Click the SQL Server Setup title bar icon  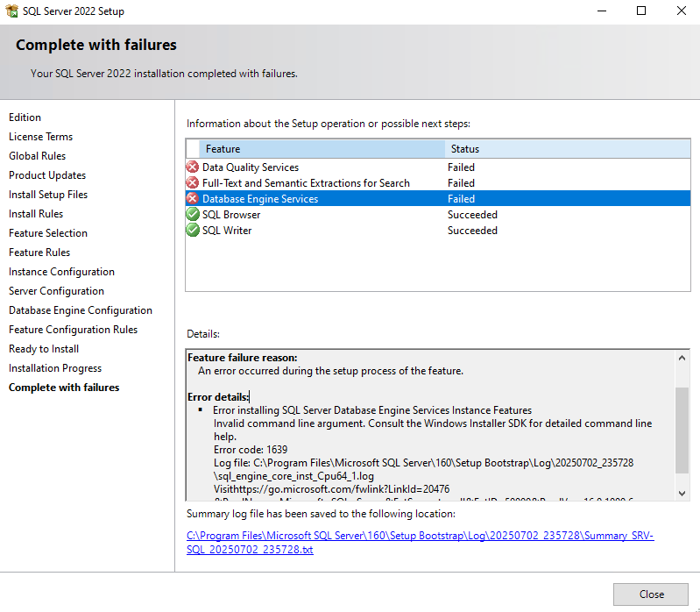(x=11, y=11)
